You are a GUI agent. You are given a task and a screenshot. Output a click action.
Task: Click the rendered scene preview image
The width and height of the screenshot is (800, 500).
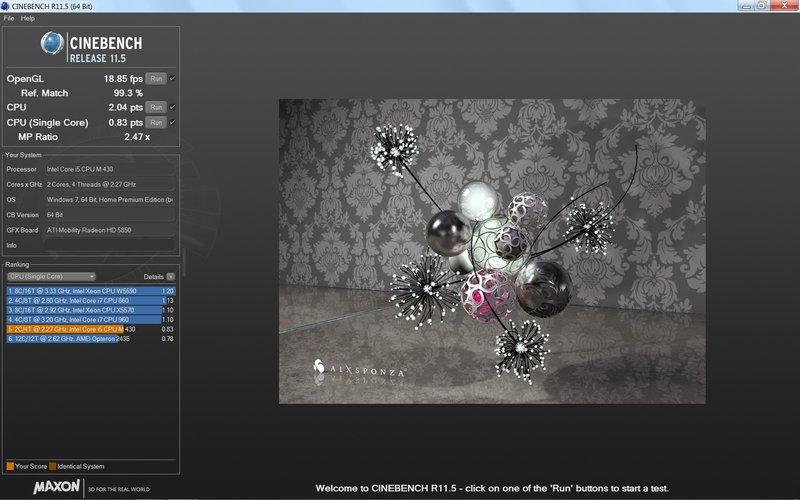coord(492,251)
